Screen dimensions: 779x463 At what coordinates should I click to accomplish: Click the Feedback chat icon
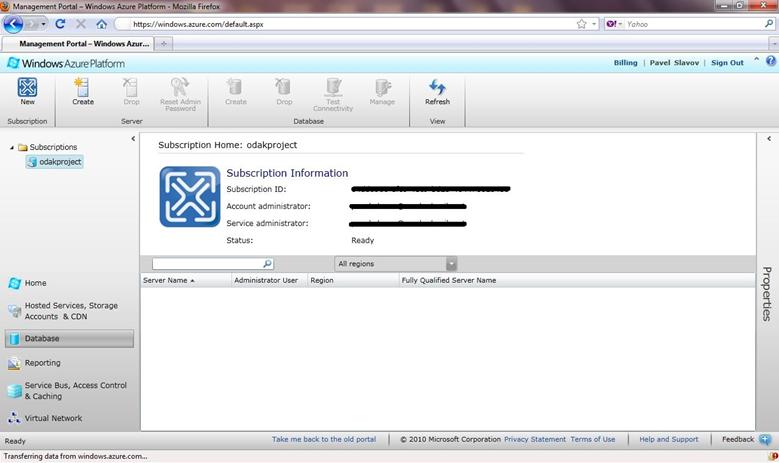tap(765, 440)
